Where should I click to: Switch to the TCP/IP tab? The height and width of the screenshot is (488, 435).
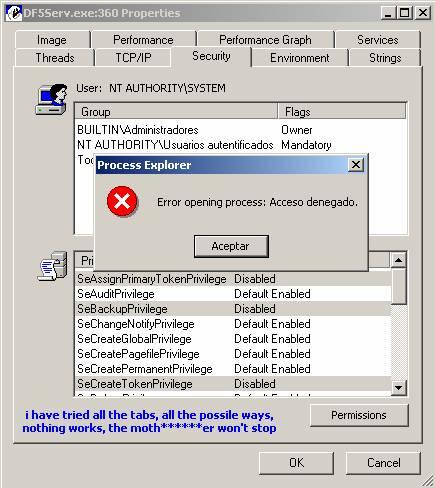coord(133,58)
